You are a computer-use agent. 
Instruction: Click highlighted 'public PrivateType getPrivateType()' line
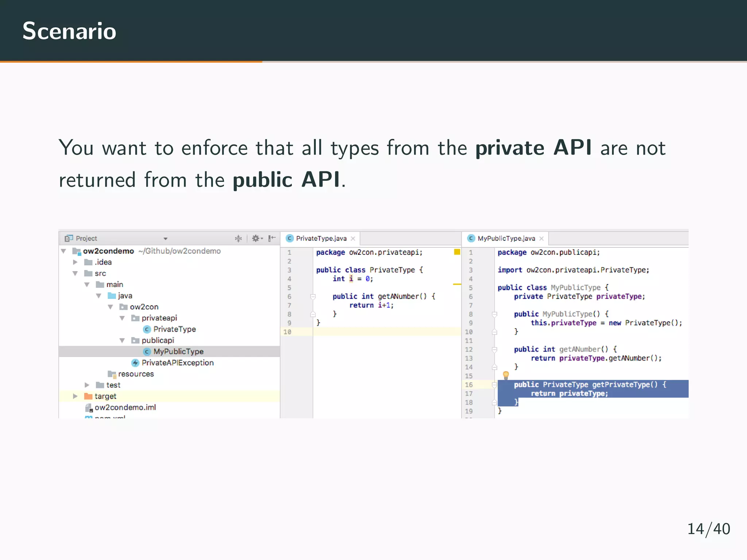click(x=590, y=385)
